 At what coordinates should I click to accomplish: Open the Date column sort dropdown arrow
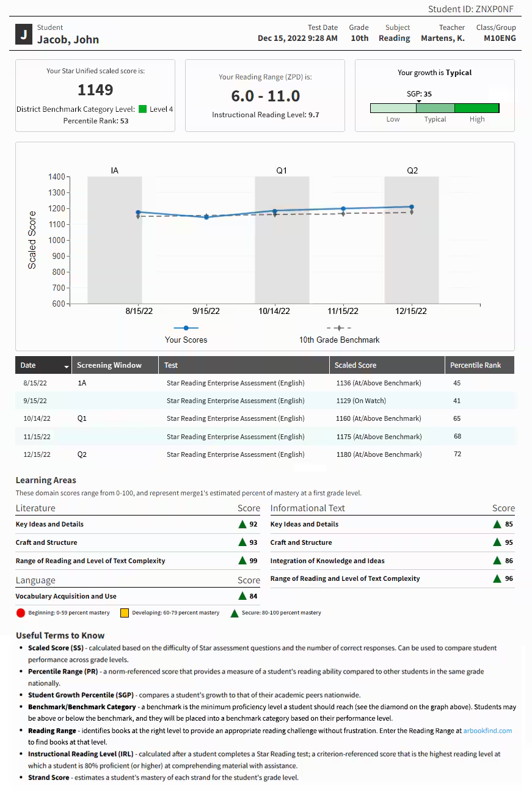click(x=66, y=366)
